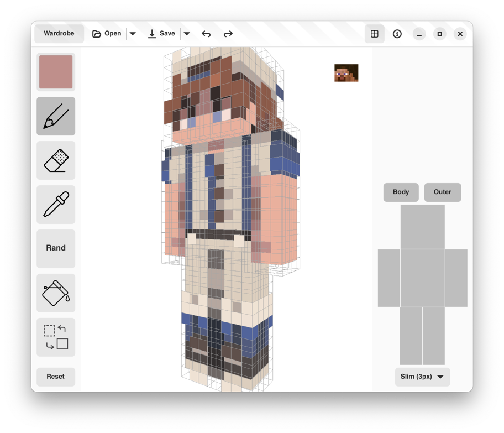Expand the Open options dropdown arrow
Screen dimensions: 504x433
(133, 33)
